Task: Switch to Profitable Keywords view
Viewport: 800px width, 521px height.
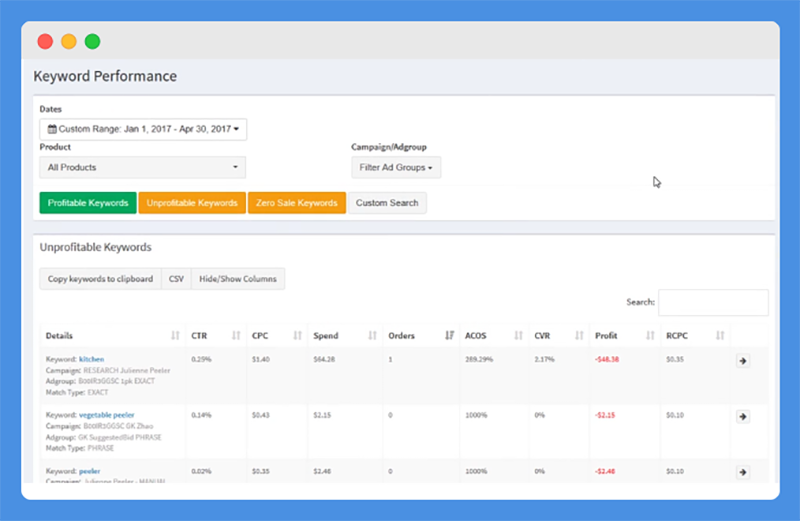Action: coord(88,203)
